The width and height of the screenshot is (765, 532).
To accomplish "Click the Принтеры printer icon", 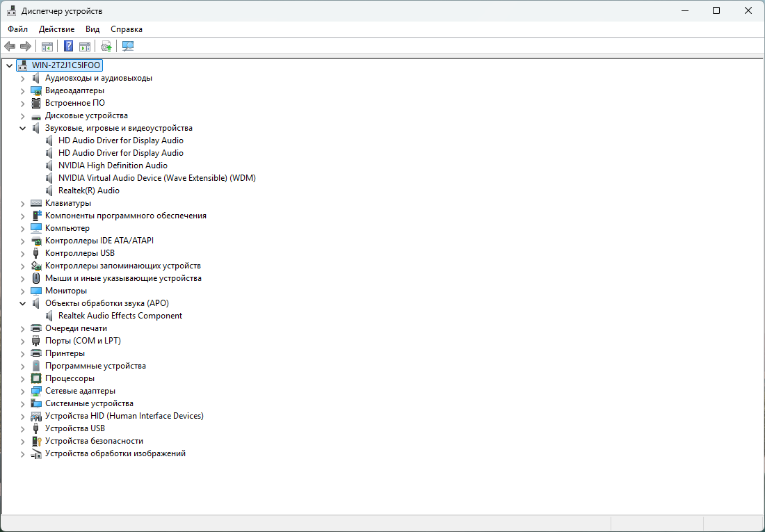I will [36, 353].
